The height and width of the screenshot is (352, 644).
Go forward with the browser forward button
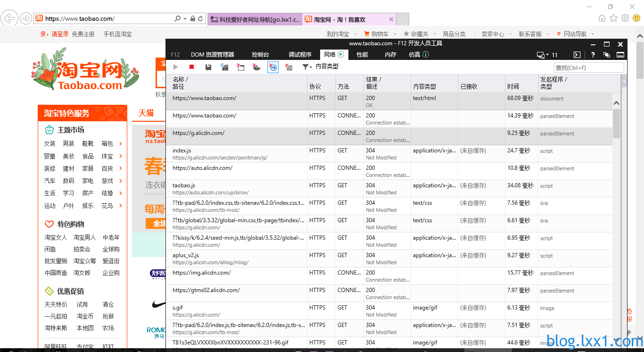pos(25,18)
